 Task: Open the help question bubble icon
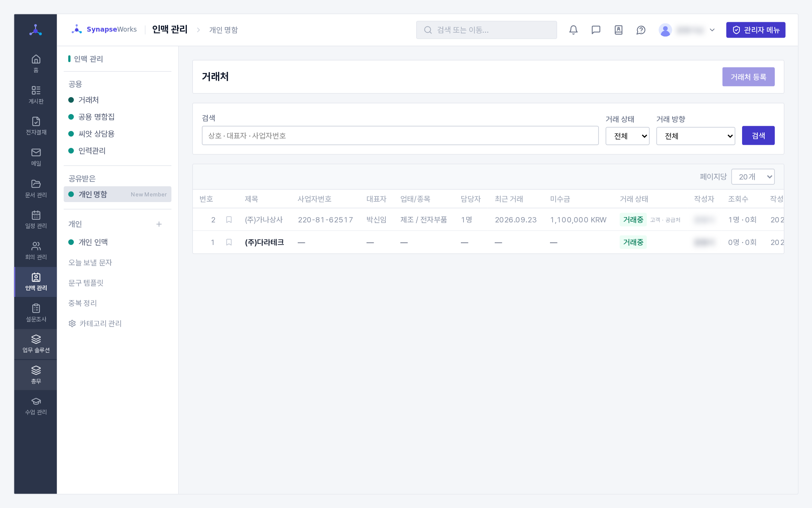click(641, 30)
